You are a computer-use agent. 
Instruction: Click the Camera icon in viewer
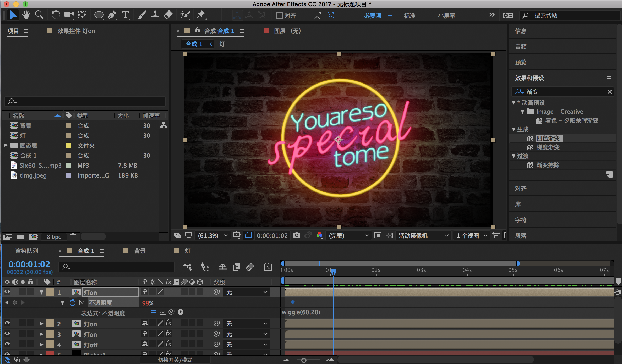(x=297, y=236)
